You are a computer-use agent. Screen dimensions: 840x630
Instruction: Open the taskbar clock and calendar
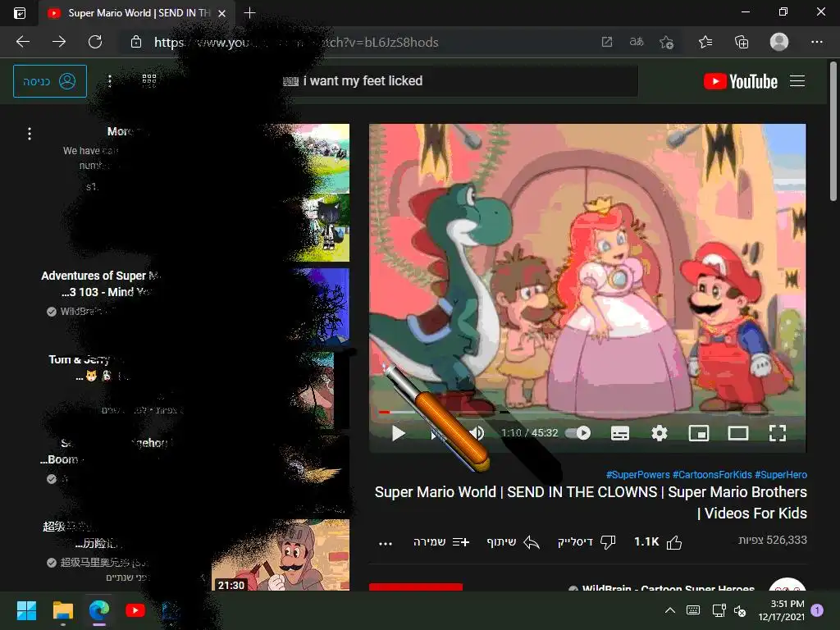(781, 610)
